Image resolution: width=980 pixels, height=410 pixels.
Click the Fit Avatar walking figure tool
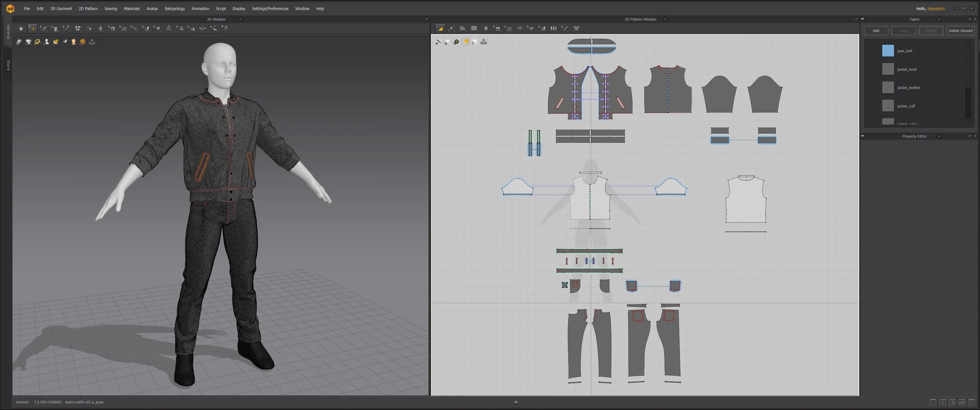click(x=225, y=28)
